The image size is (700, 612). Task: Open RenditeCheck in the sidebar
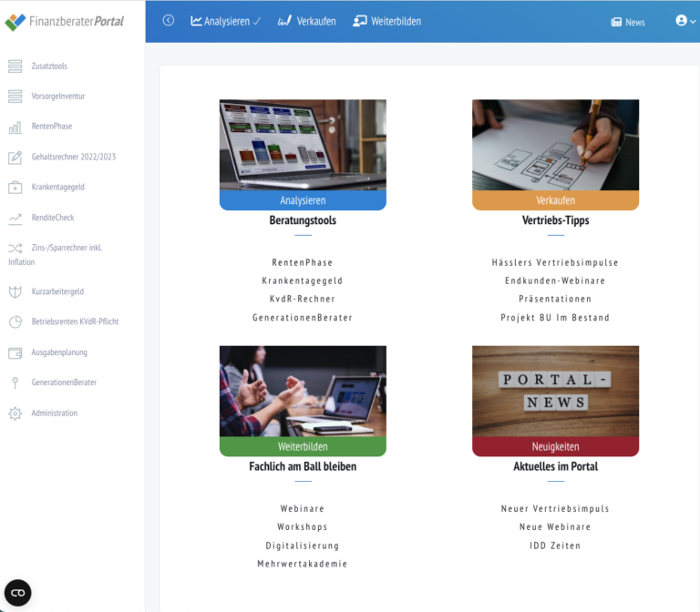(x=53, y=218)
